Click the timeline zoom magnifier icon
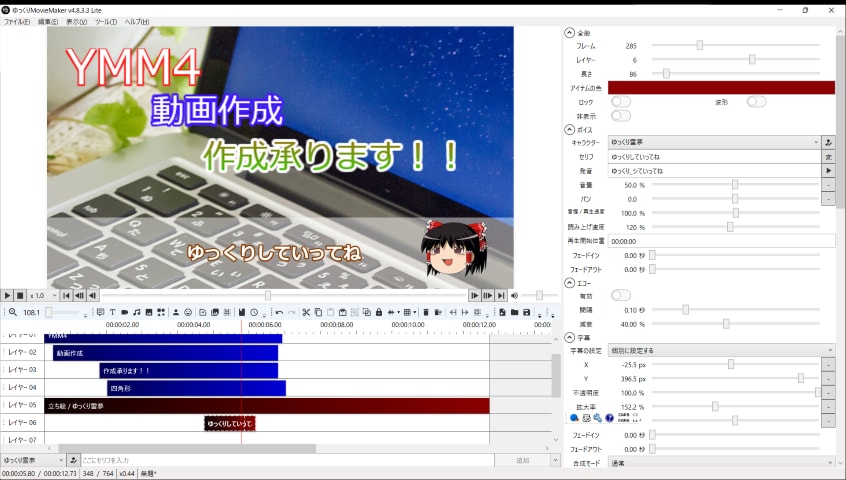This screenshot has height=480, width=846. point(13,312)
